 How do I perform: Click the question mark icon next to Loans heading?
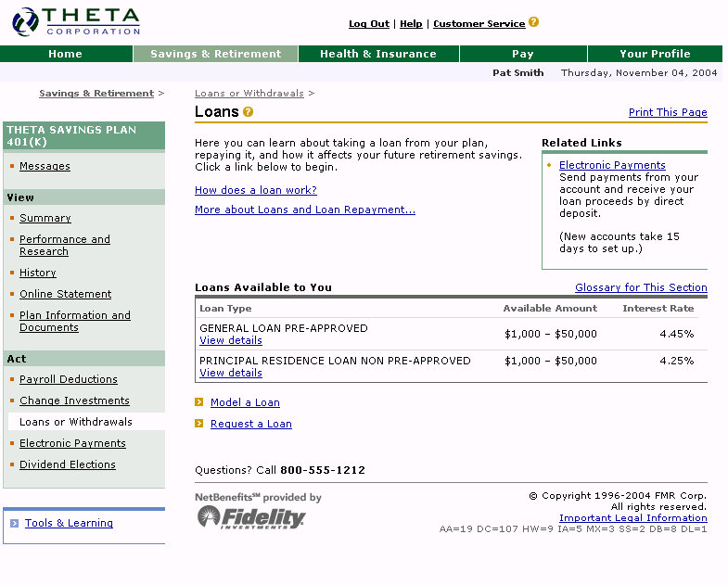pyautogui.click(x=248, y=112)
